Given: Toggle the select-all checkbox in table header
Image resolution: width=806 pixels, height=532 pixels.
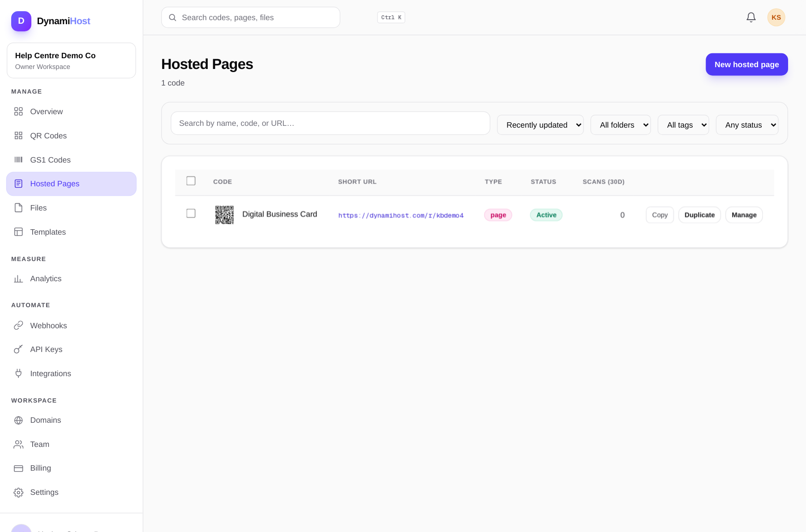Looking at the screenshot, I should 191,181.
